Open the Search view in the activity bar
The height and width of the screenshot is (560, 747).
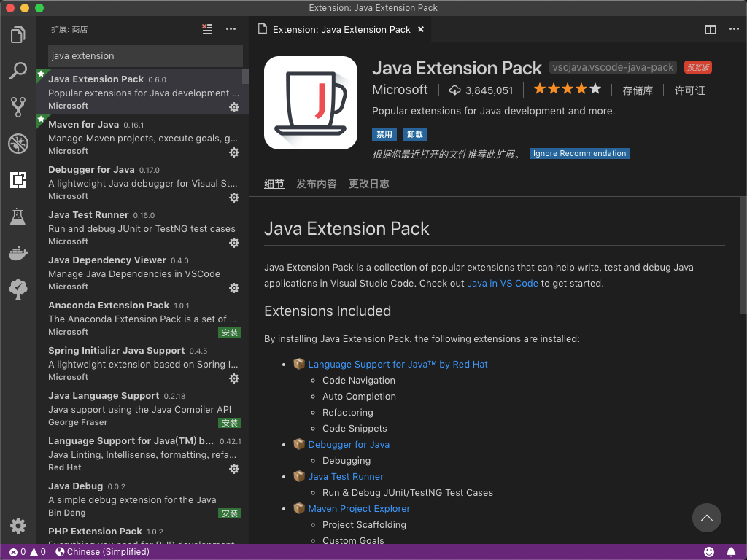(18, 70)
